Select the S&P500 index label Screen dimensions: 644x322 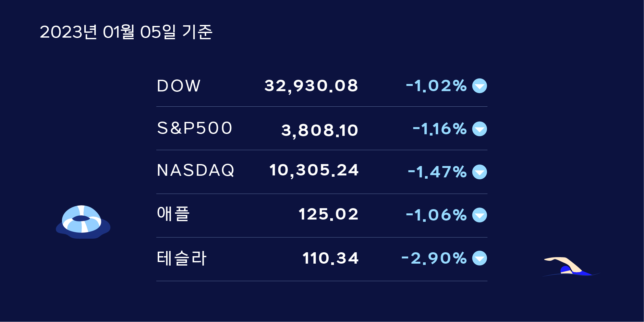(x=195, y=128)
